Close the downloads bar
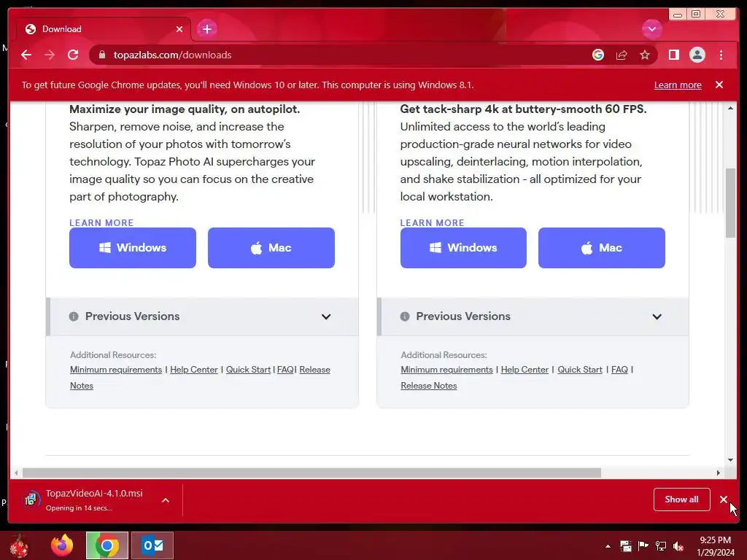The height and width of the screenshot is (560, 747). (723, 499)
